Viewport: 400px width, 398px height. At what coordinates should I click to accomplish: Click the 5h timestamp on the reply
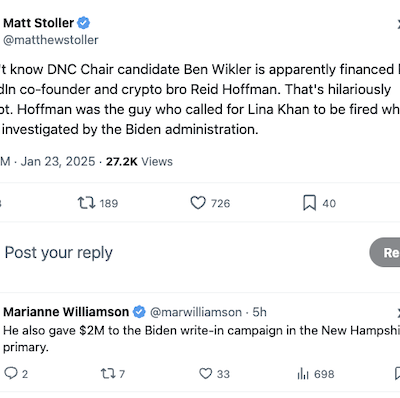(259, 312)
